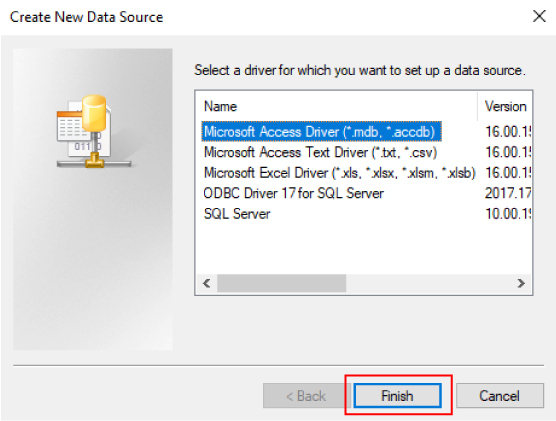Close the Create New Data Source dialog
This screenshot has height=421, width=556.
pyautogui.click(x=539, y=16)
